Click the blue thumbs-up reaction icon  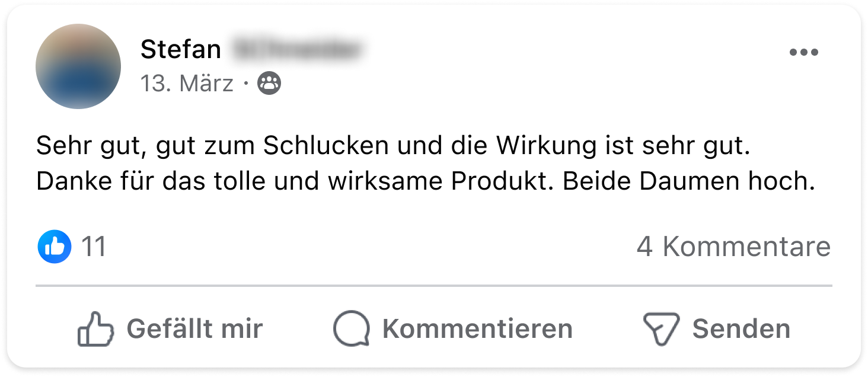(x=55, y=247)
